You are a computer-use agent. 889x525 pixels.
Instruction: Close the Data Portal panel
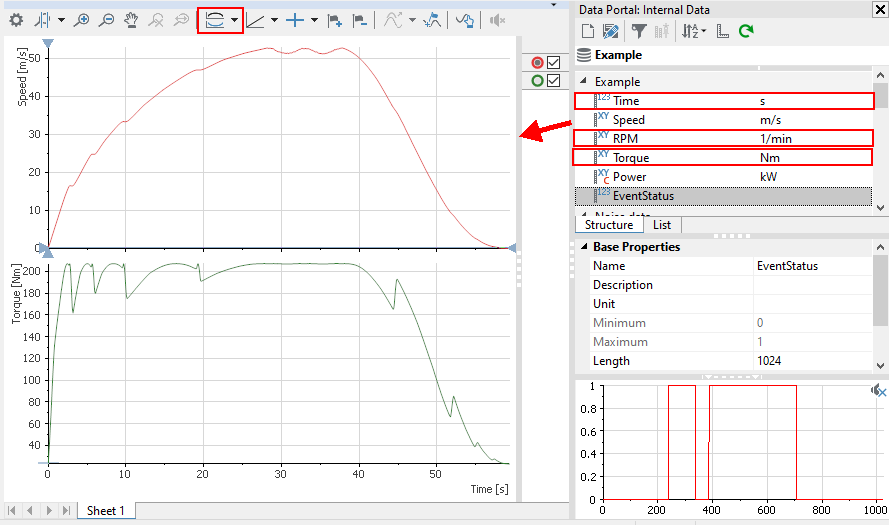pos(880,9)
